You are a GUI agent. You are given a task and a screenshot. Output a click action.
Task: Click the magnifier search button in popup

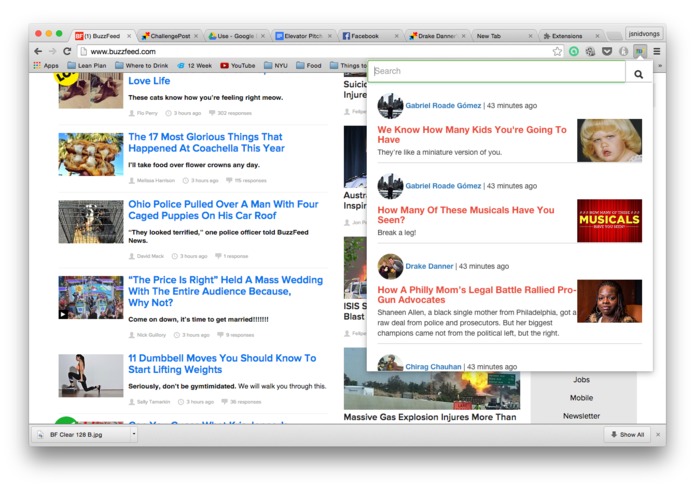point(638,74)
